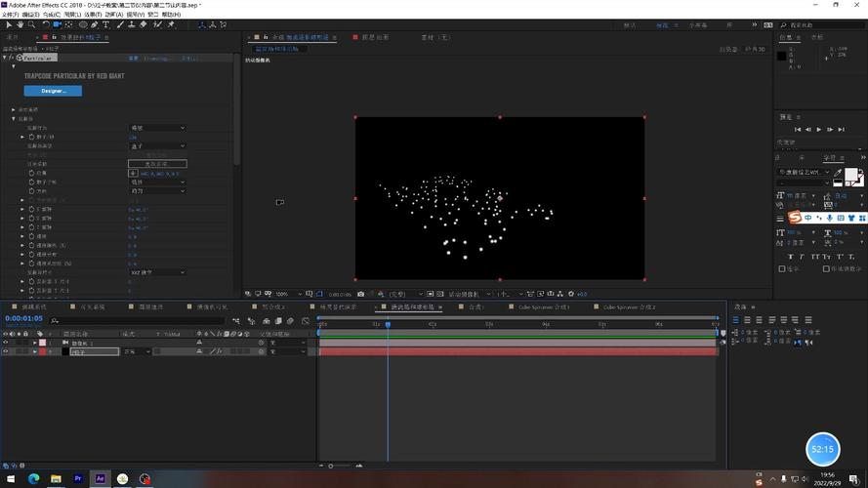This screenshot has width=868, height=488.
Task: Take snapshot with viewer camera icon
Action: tap(361, 294)
